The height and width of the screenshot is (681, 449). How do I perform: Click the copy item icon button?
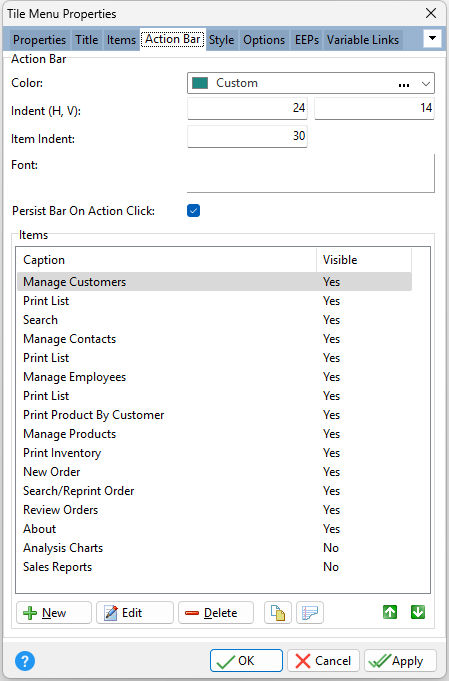click(278, 612)
